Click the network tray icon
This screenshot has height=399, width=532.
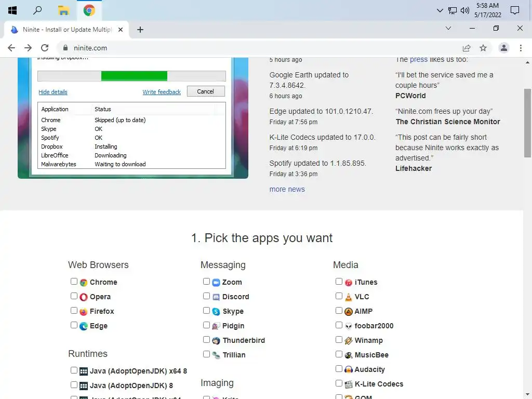(x=453, y=10)
